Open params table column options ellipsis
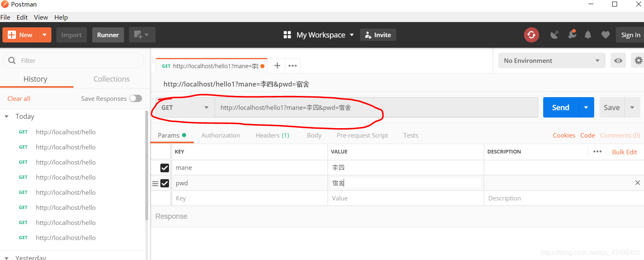The height and width of the screenshot is (260, 644). click(x=597, y=151)
